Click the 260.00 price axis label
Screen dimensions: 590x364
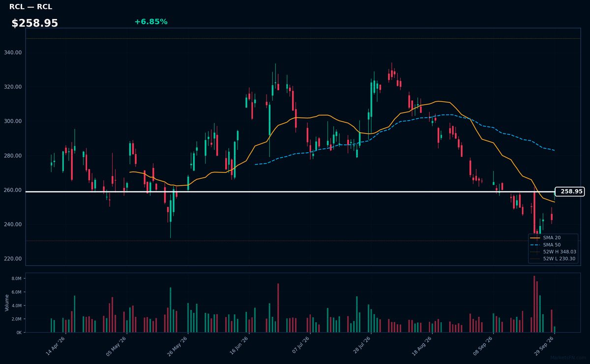[13, 190]
